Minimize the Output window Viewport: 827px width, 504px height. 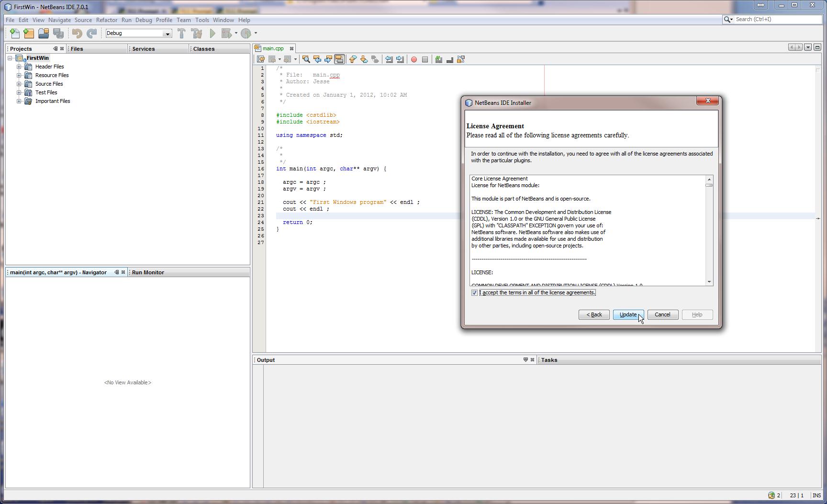(x=525, y=359)
